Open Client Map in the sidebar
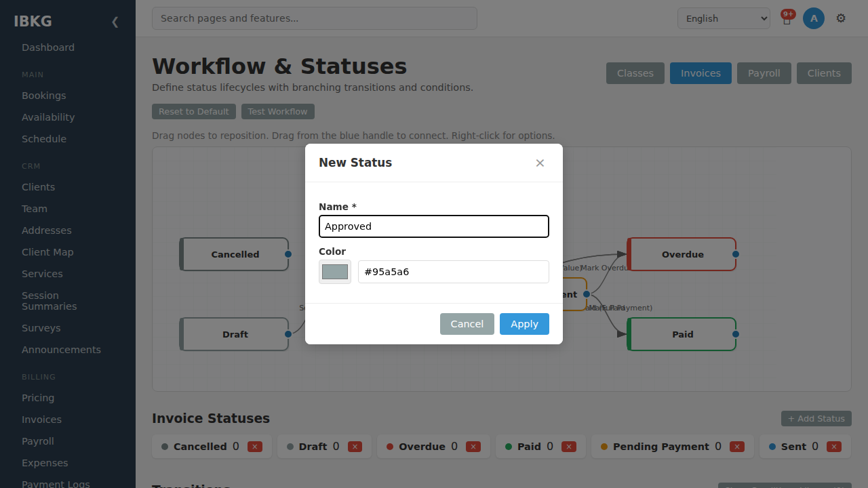 click(47, 252)
